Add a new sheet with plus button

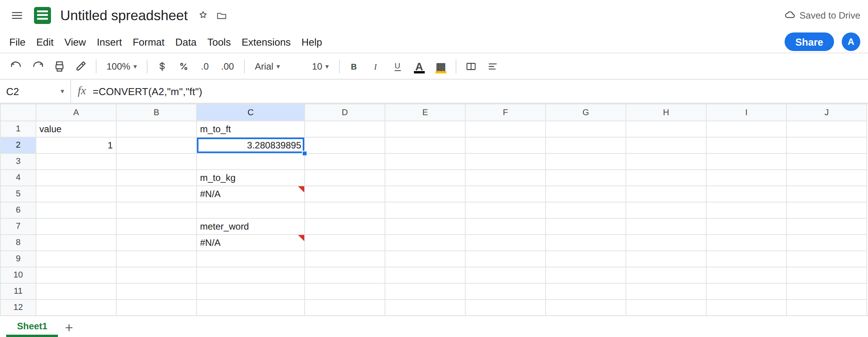coord(69,328)
